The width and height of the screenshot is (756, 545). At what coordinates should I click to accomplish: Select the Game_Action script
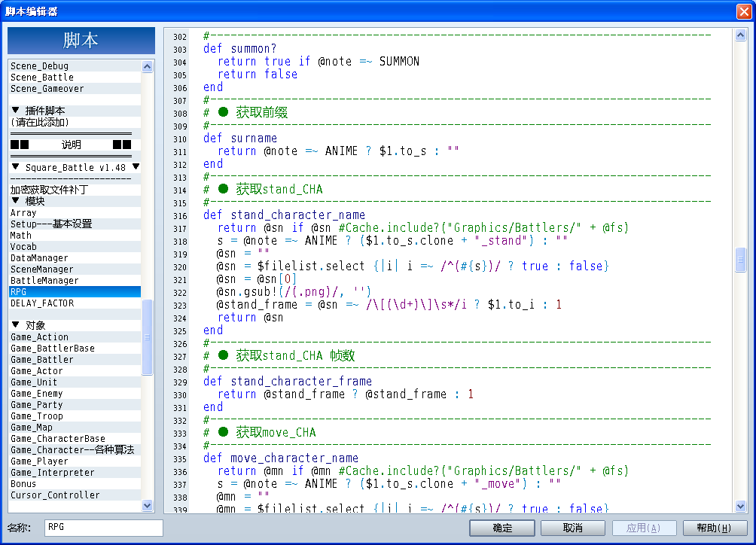tap(75, 336)
